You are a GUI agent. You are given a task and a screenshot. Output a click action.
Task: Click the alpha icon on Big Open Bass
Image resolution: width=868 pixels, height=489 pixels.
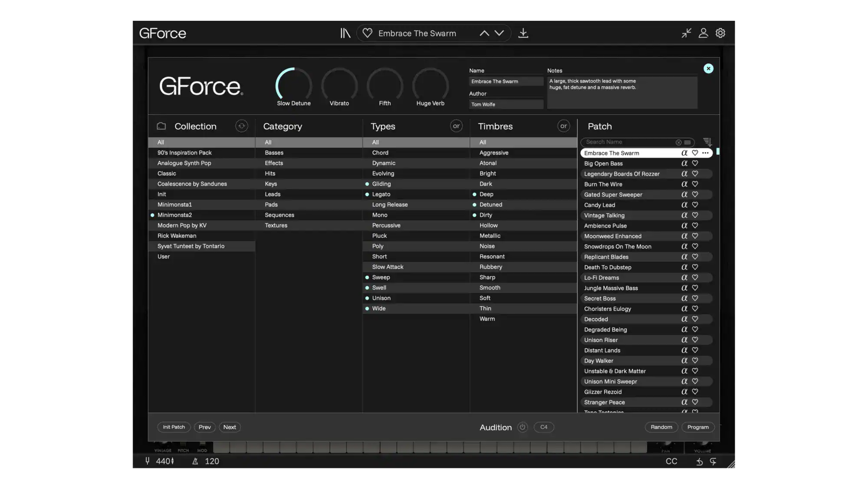pos(684,163)
